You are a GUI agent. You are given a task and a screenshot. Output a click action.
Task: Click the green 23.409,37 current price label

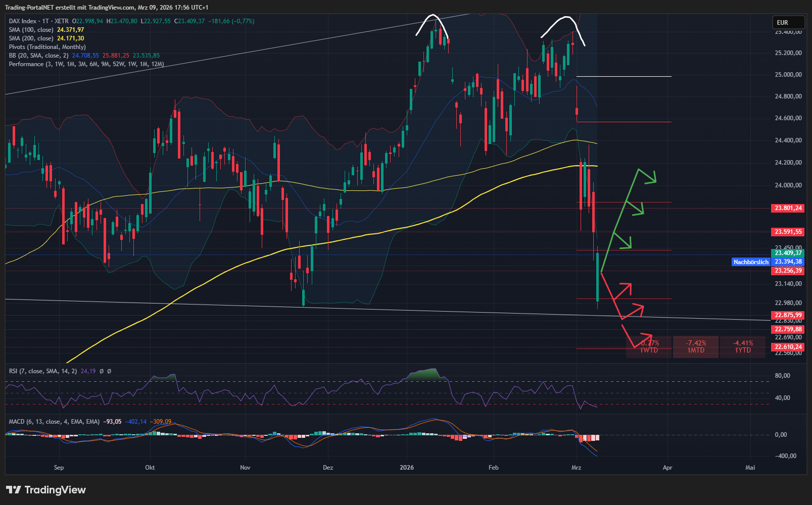[x=788, y=253]
